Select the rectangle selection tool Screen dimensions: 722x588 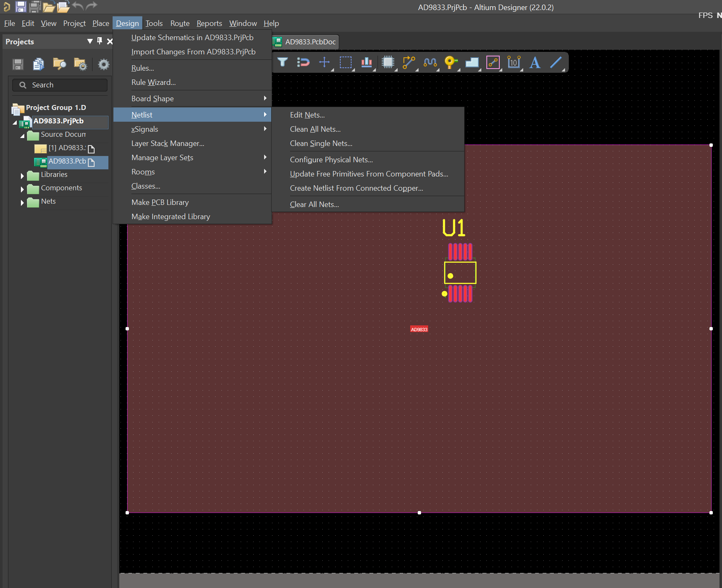click(x=346, y=62)
